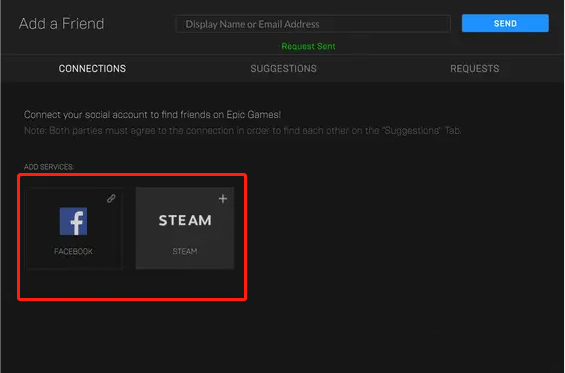Select the STEAM logo text on card
565x373 pixels.
pyautogui.click(x=185, y=220)
